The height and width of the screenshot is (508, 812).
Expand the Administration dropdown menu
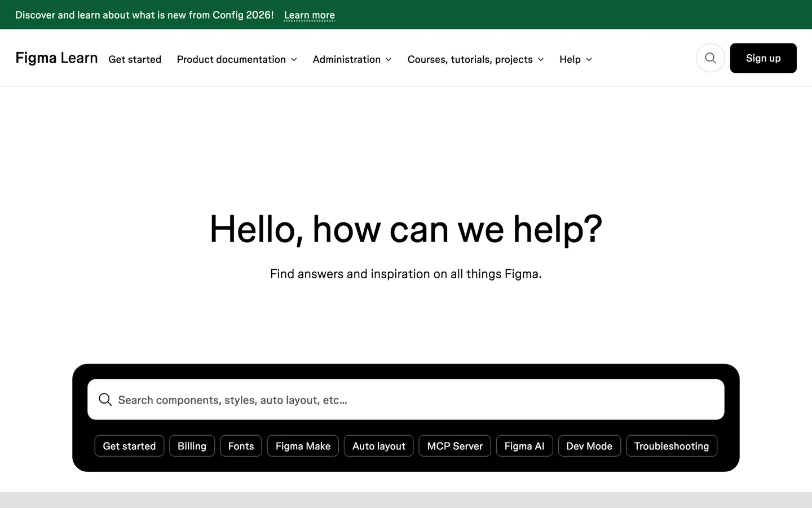(x=352, y=59)
